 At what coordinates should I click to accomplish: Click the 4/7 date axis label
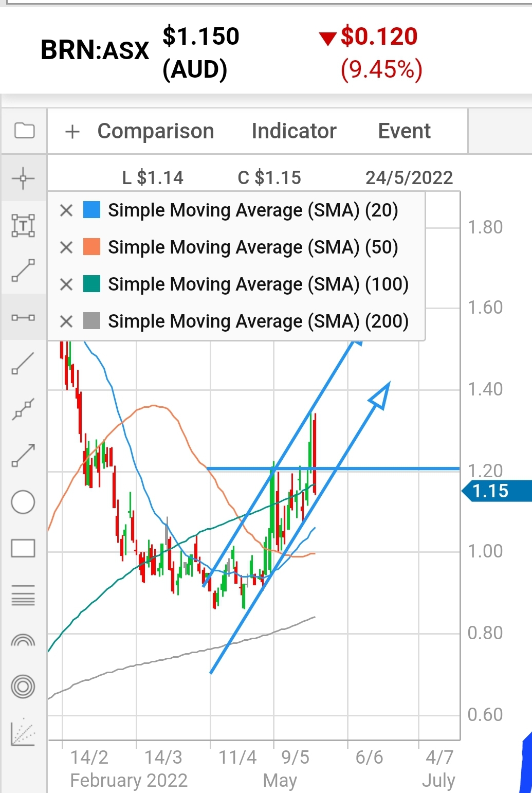click(x=440, y=758)
